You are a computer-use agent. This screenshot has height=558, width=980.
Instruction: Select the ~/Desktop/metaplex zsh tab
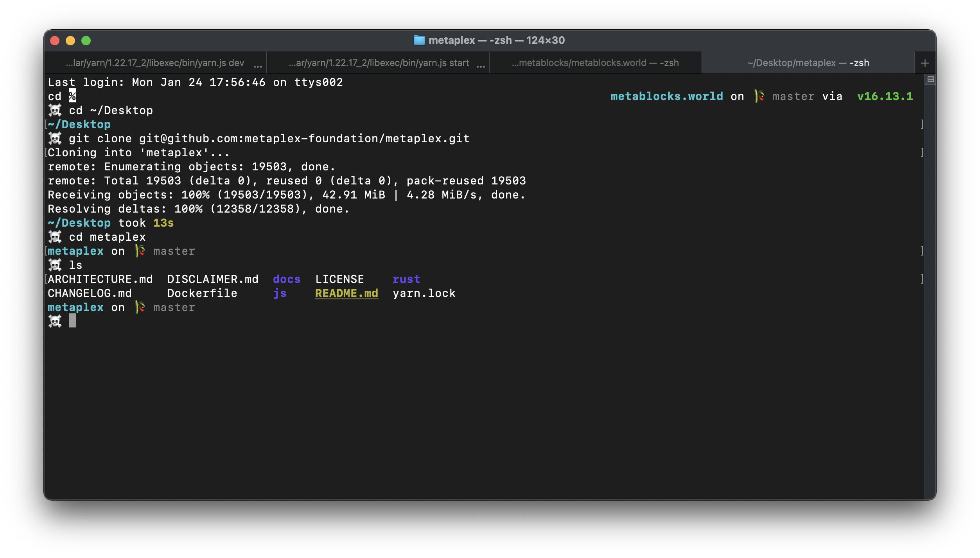point(808,63)
